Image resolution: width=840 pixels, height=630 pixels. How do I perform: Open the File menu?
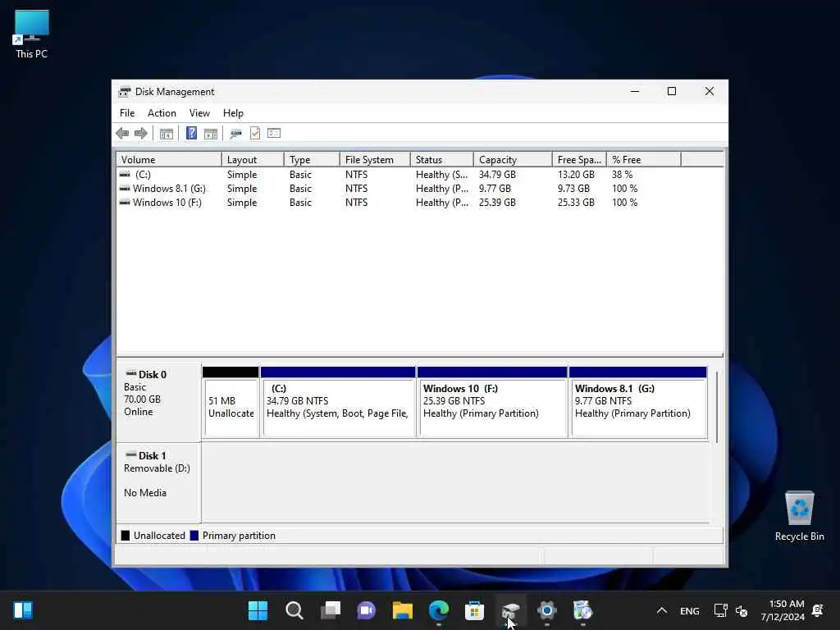[x=127, y=113]
